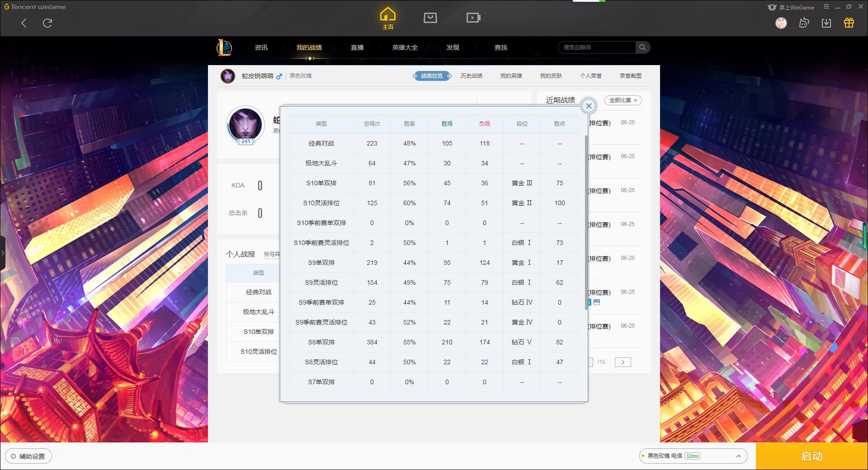This screenshot has width=868, height=470.
Task: Select the S10季前赛单双排 row
Action: pos(434,223)
